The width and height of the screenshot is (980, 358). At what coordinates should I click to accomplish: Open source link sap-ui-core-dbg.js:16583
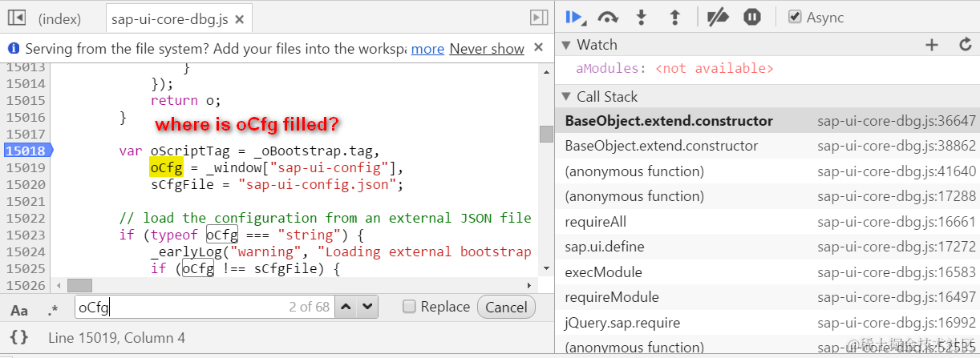(x=897, y=272)
